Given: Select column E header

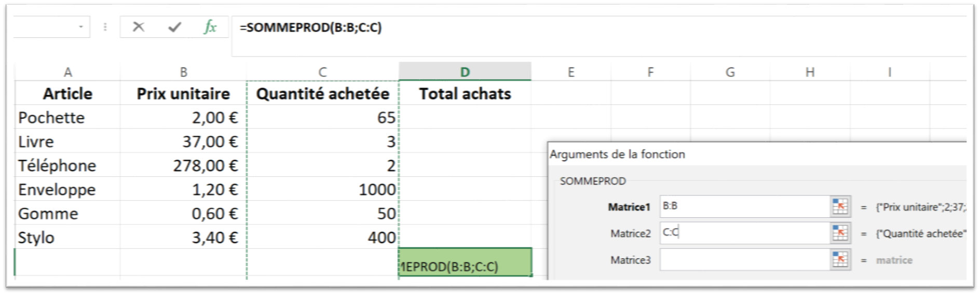Looking at the screenshot, I should pyautogui.click(x=570, y=72).
